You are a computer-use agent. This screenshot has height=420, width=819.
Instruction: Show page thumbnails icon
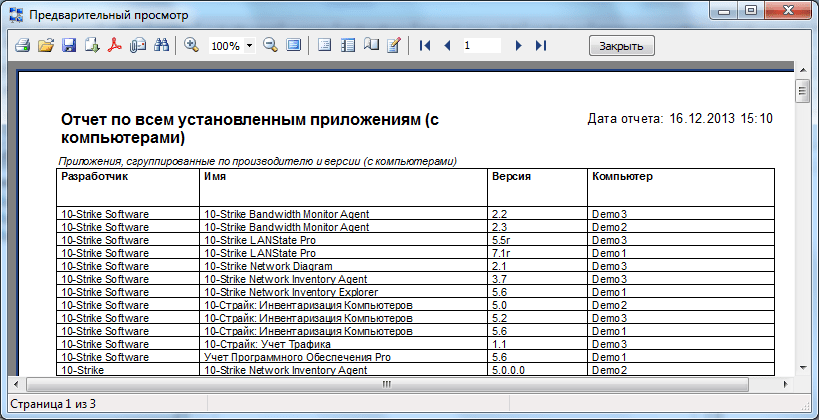347,45
